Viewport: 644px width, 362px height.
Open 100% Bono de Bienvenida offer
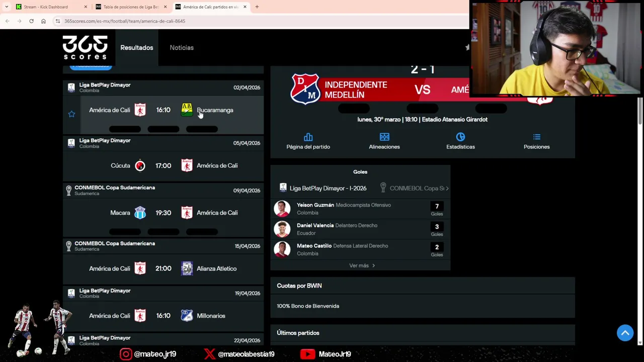coord(308,306)
